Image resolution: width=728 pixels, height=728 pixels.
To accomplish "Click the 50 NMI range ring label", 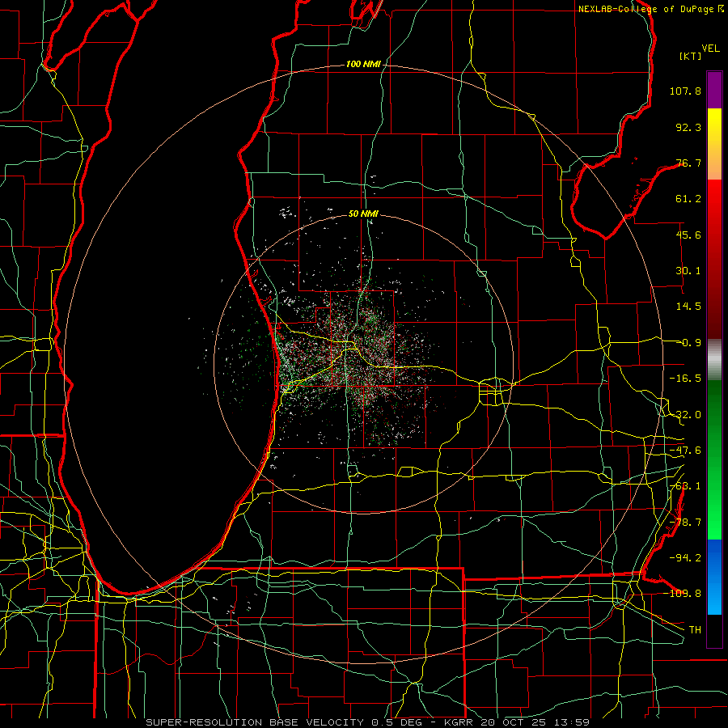I will [363, 214].
